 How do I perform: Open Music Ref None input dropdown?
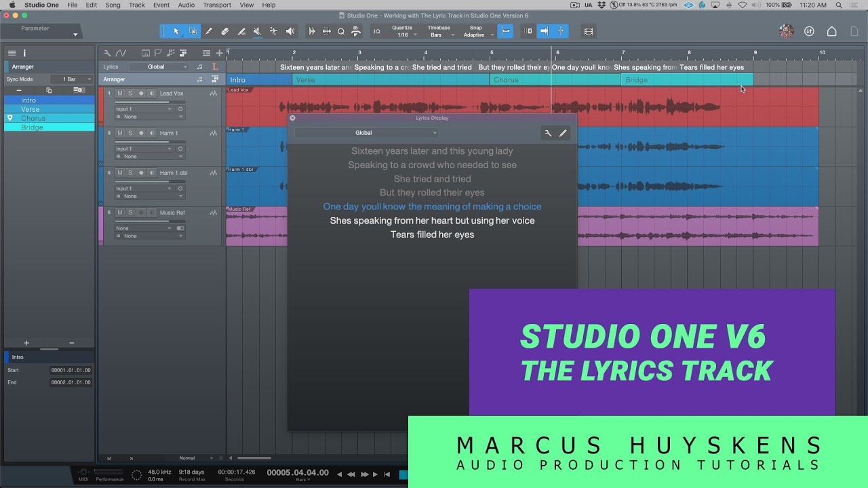[144, 228]
